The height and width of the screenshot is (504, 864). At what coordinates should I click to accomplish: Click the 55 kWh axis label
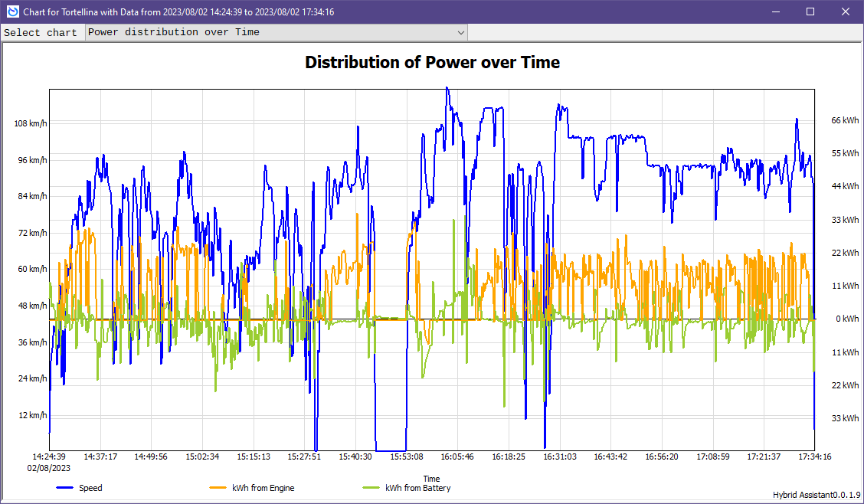(x=846, y=153)
